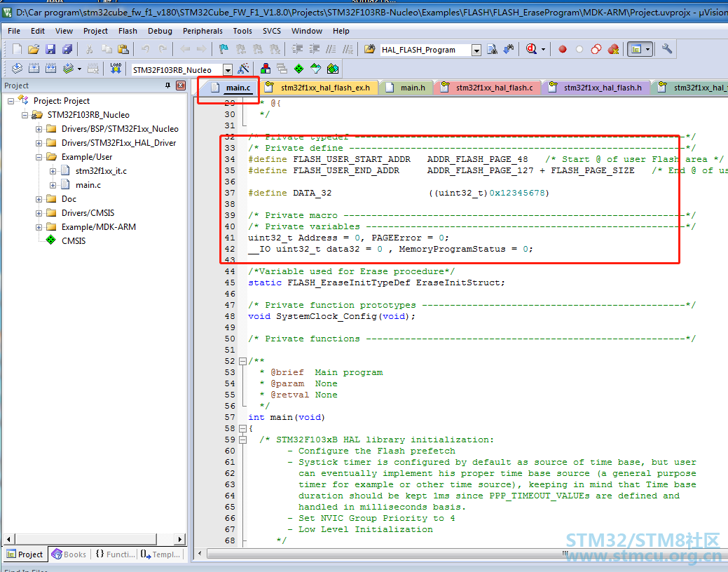This screenshot has height=572, width=728.
Task: Open Options for Target magic wand icon
Action: pos(243,69)
